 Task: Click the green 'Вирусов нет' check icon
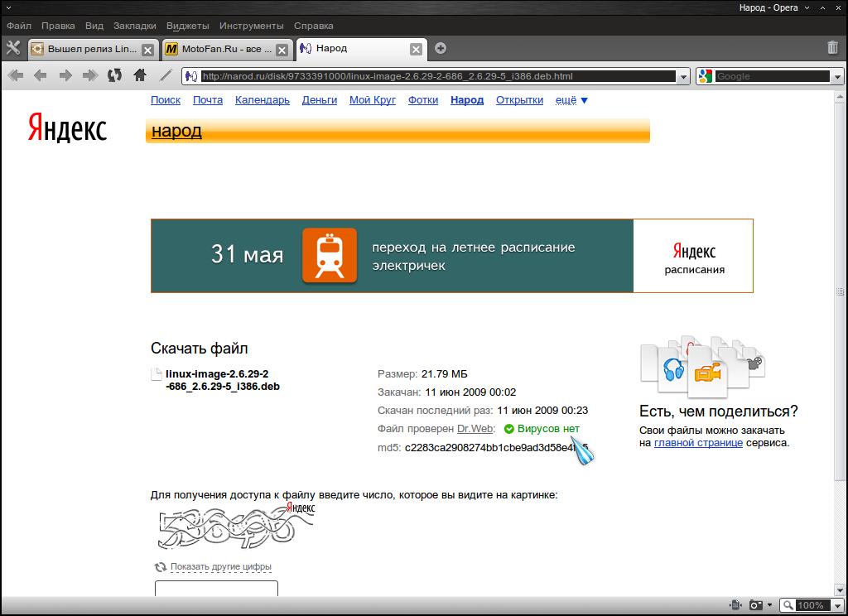509,429
